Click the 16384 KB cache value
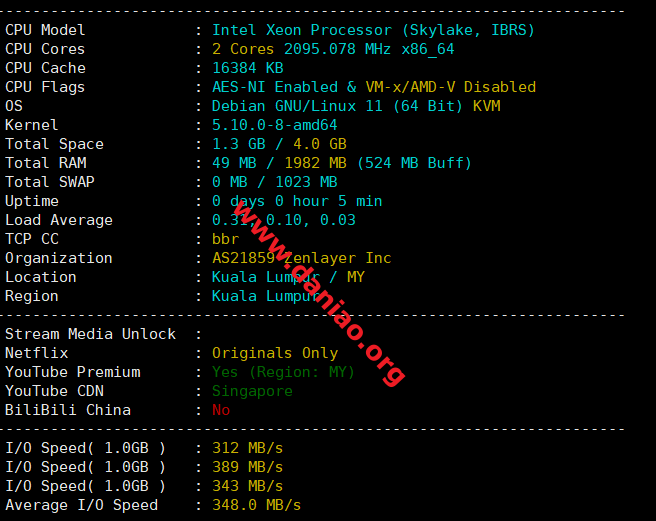 click(x=248, y=68)
